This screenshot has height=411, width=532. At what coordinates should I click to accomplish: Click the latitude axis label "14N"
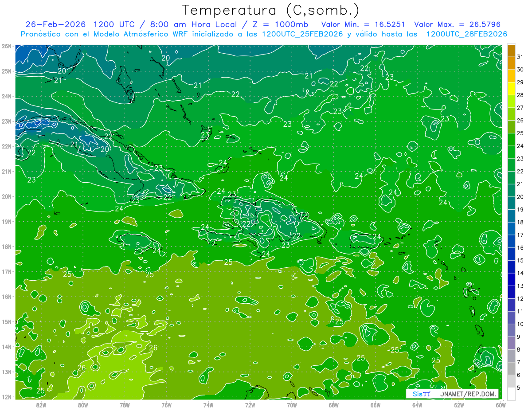tap(6, 347)
